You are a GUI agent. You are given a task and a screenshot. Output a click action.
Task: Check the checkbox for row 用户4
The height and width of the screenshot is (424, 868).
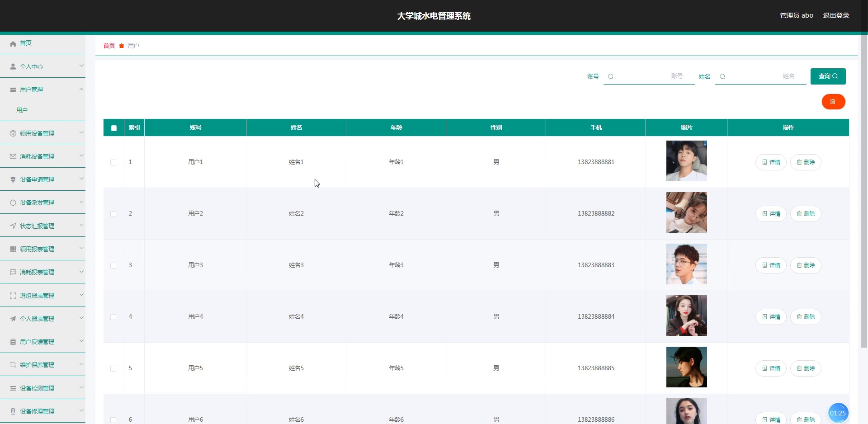[113, 317]
